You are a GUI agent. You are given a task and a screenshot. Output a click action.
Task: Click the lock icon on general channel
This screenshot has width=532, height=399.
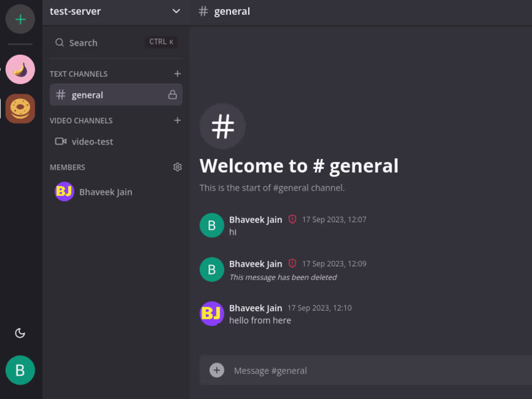coord(172,95)
